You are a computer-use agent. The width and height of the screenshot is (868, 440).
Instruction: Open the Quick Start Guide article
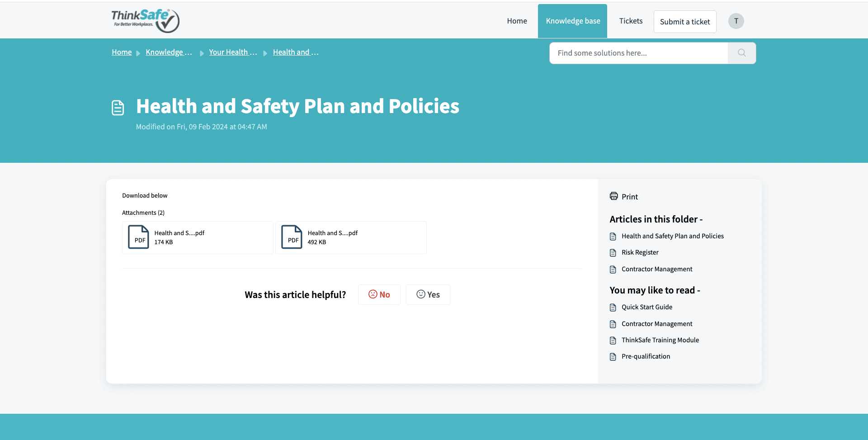point(647,307)
